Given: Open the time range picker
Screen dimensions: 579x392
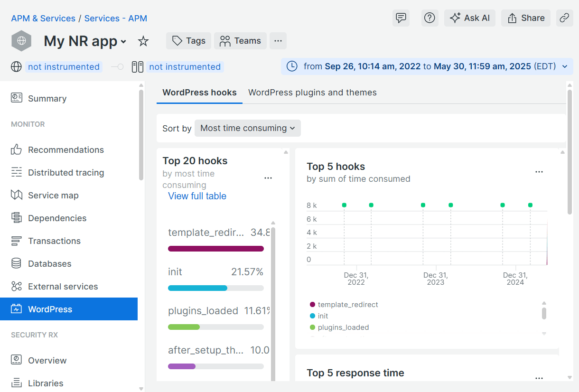Looking at the screenshot, I should point(427,66).
